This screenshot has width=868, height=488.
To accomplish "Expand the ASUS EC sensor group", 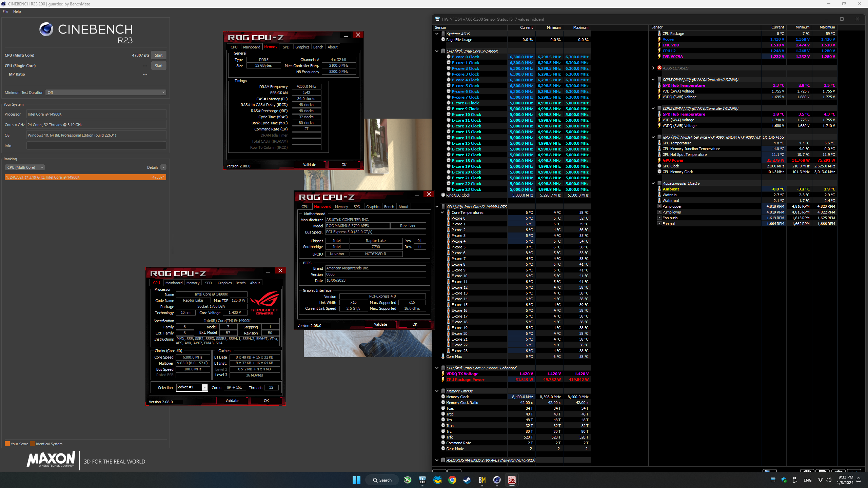I will click(653, 68).
